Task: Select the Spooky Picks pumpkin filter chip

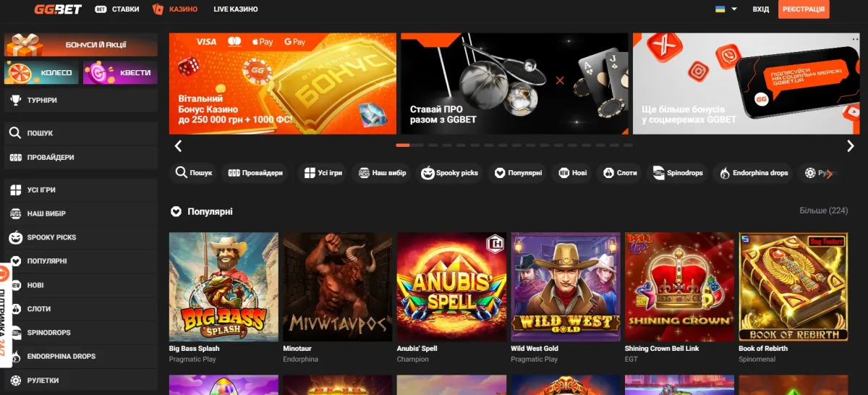Action: 450,173
